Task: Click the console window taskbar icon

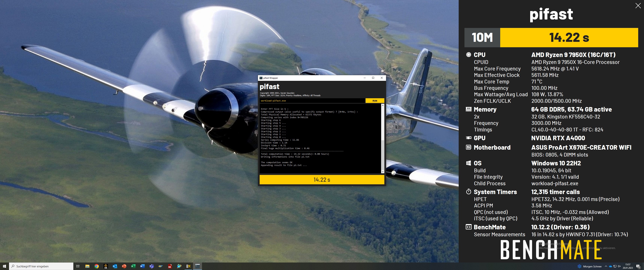Action: pos(198,266)
